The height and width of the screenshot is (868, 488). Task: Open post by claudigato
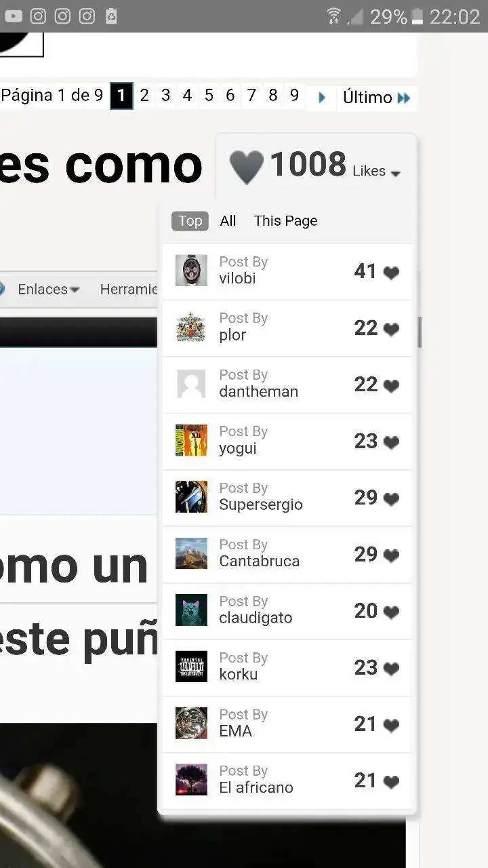pyautogui.click(x=287, y=611)
